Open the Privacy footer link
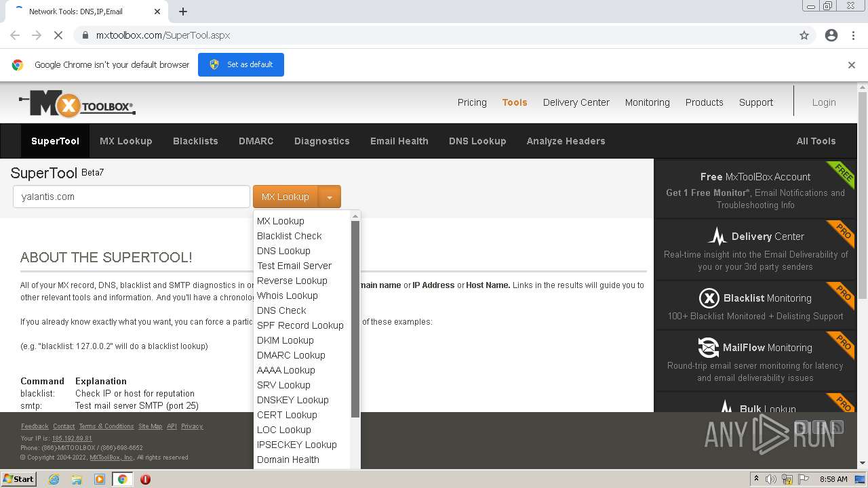The image size is (868, 488). point(192,426)
